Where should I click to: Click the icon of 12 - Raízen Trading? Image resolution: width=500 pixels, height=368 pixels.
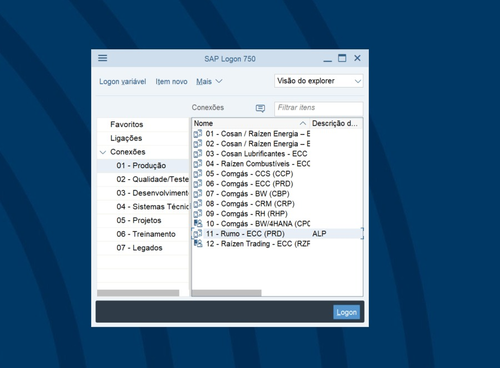(198, 244)
